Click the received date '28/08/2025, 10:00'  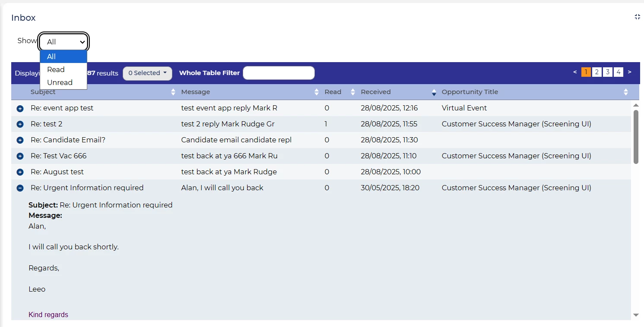(391, 172)
